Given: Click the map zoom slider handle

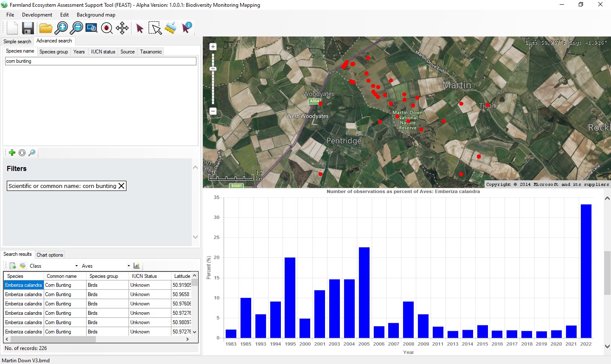Looking at the screenshot, I should point(213,69).
